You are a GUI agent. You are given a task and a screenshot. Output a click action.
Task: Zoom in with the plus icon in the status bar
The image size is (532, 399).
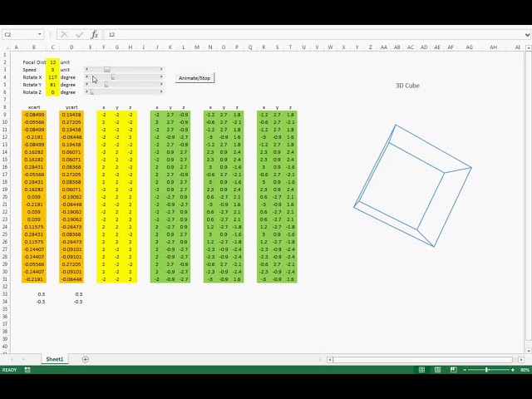(x=513, y=370)
